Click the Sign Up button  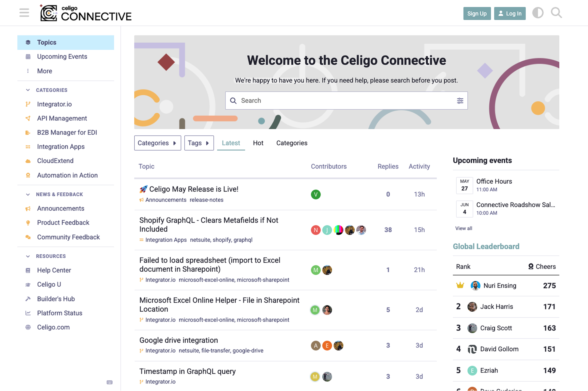tap(477, 14)
